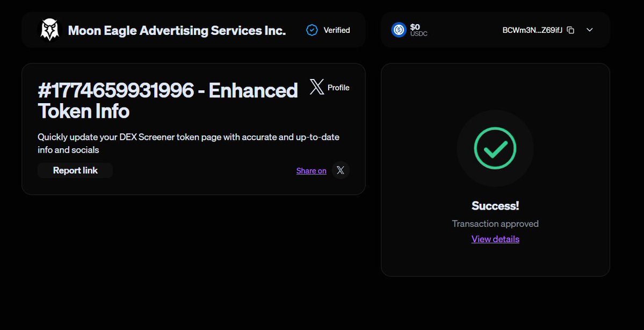644x330 pixels.
Task: Click the Success! message text
Action: [495, 205]
